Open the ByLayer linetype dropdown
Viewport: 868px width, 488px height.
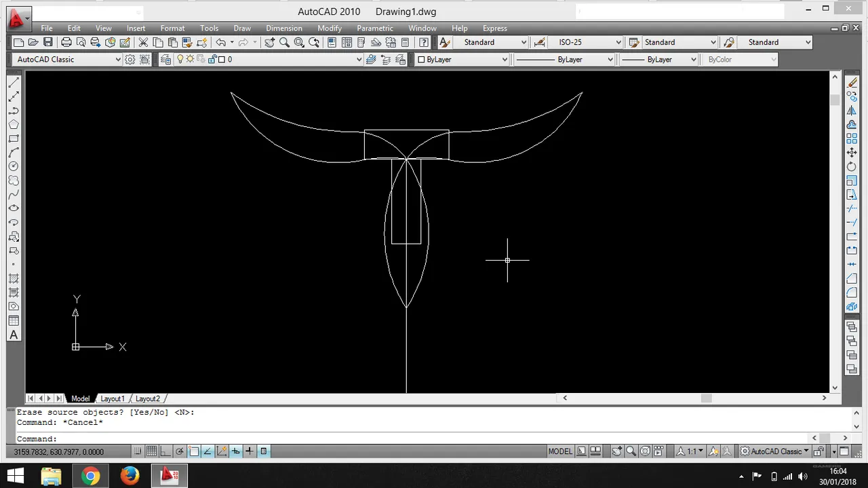click(x=564, y=60)
